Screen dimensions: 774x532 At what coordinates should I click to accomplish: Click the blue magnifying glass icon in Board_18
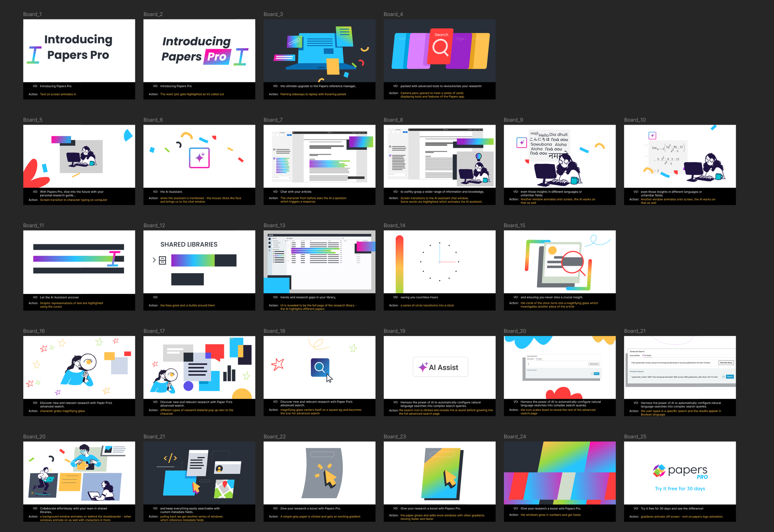pos(320,368)
